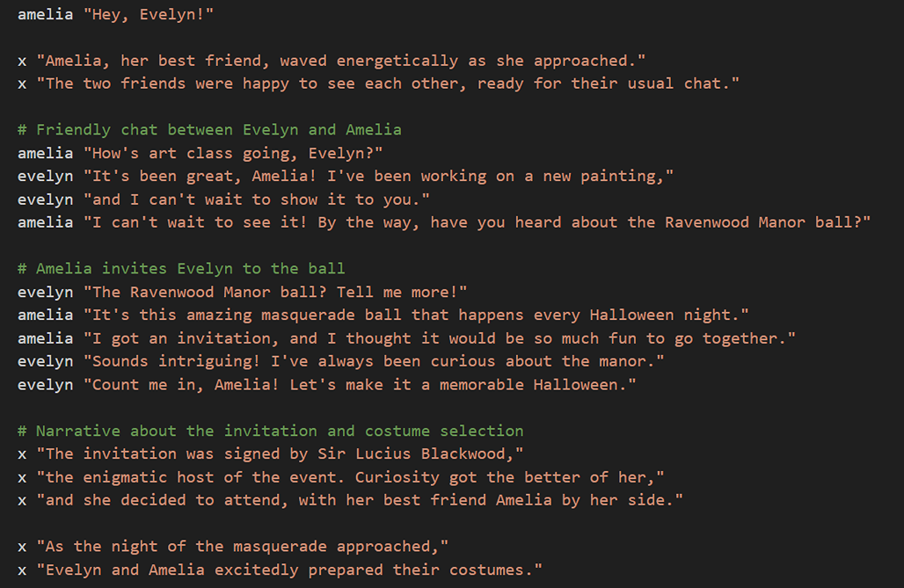
Task: Click the line "Hey, Evelyn!"
Action: click(149, 15)
